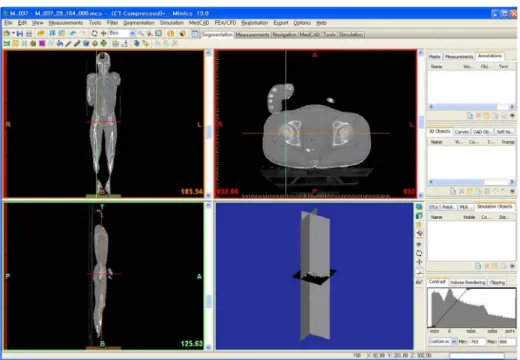Open the dropdown arrow next to Open project icon
Screen dimensions: 520x360
(x=13, y=33)
